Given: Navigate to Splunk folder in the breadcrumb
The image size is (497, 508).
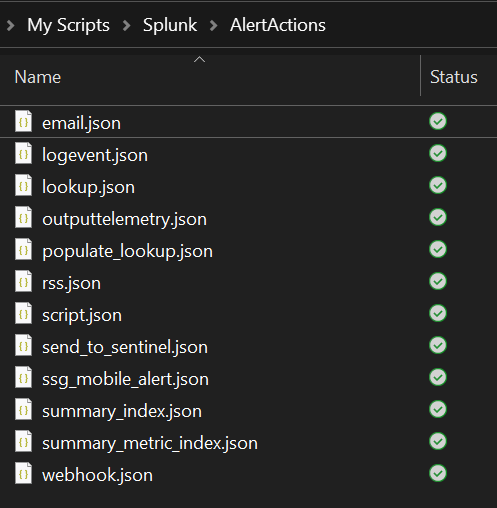Looking at the screenshot, I should point(170,25).
